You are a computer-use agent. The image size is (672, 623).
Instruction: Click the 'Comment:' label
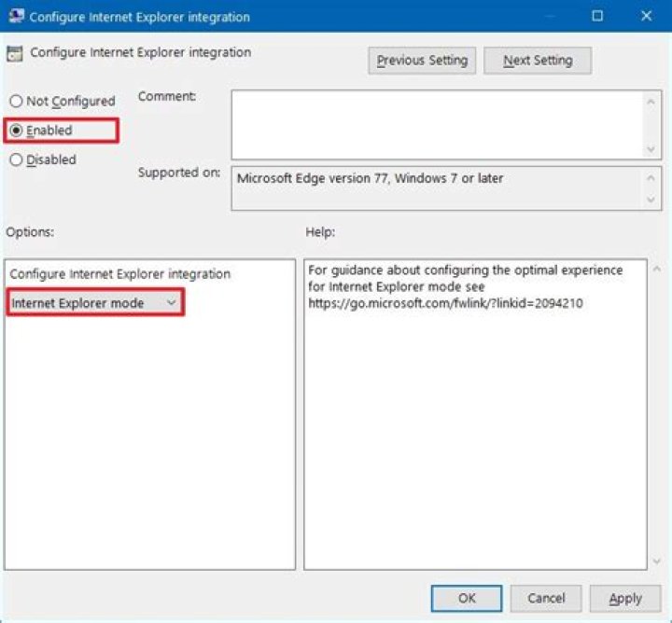pos(167,96)
